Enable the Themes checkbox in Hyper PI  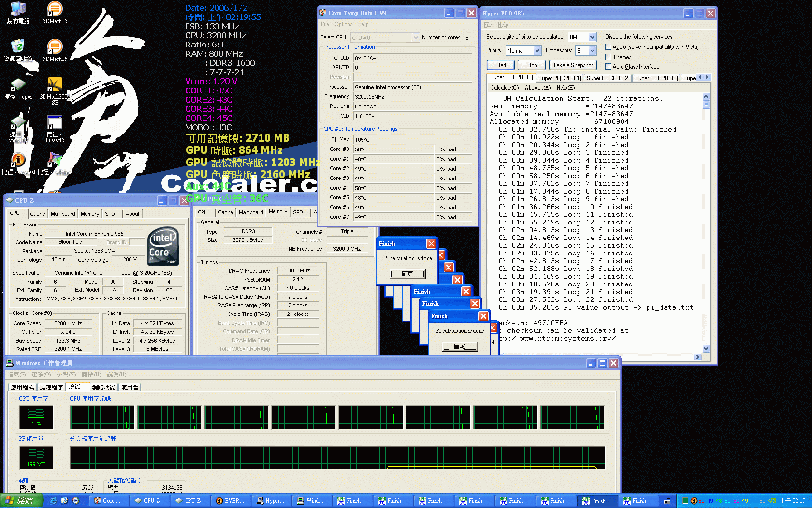coord(609,57)
